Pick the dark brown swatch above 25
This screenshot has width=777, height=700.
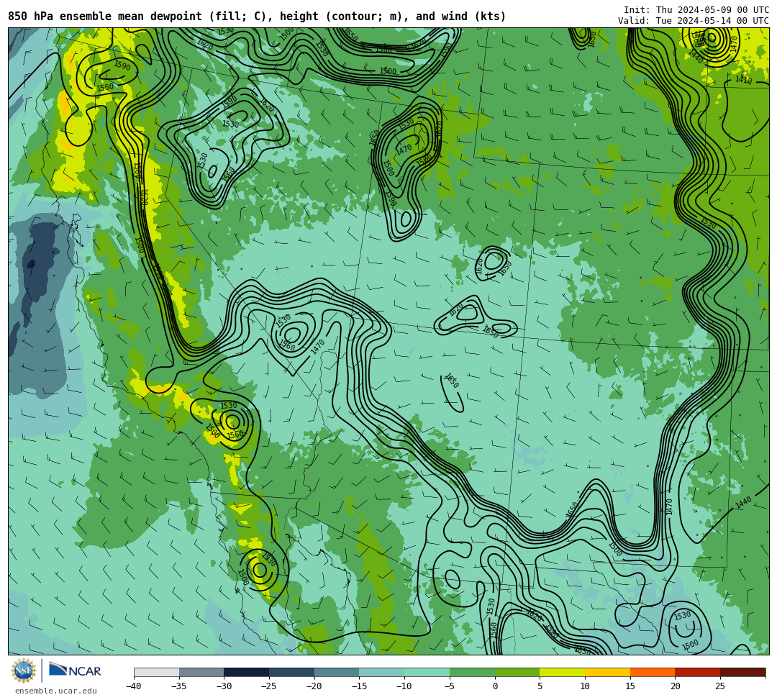point(742,672)
